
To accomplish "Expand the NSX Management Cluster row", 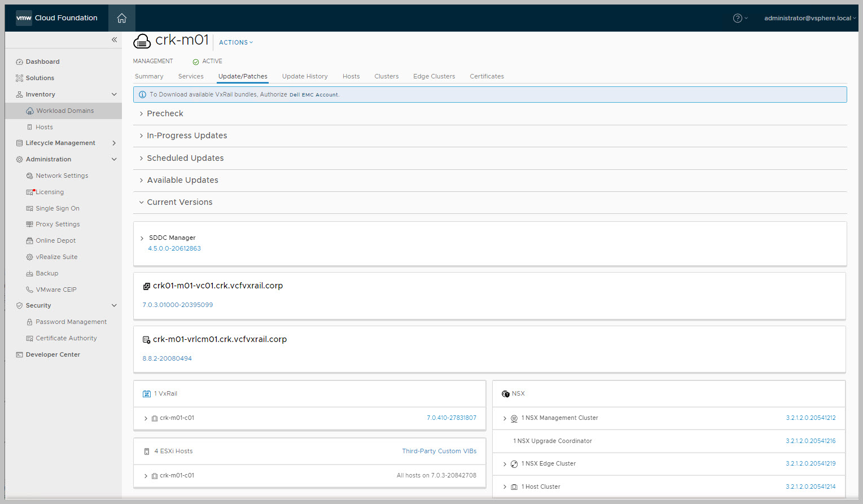I will [x=505, y=419].
